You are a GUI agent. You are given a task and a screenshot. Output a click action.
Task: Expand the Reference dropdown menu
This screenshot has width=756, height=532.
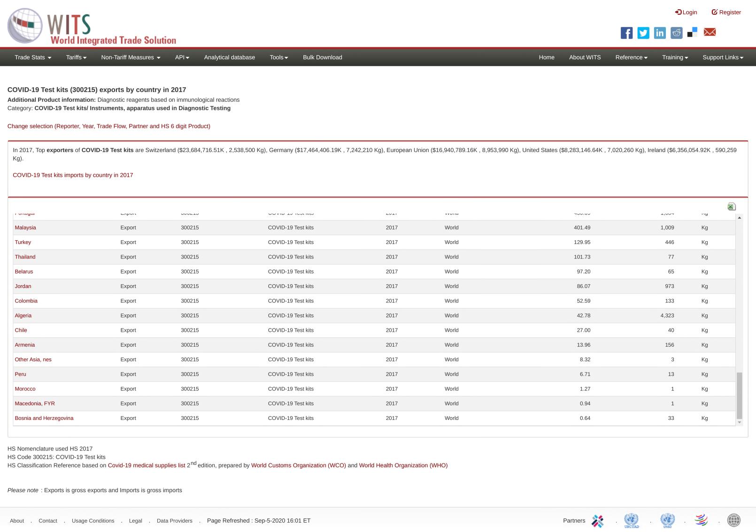(x=631, y=57)
